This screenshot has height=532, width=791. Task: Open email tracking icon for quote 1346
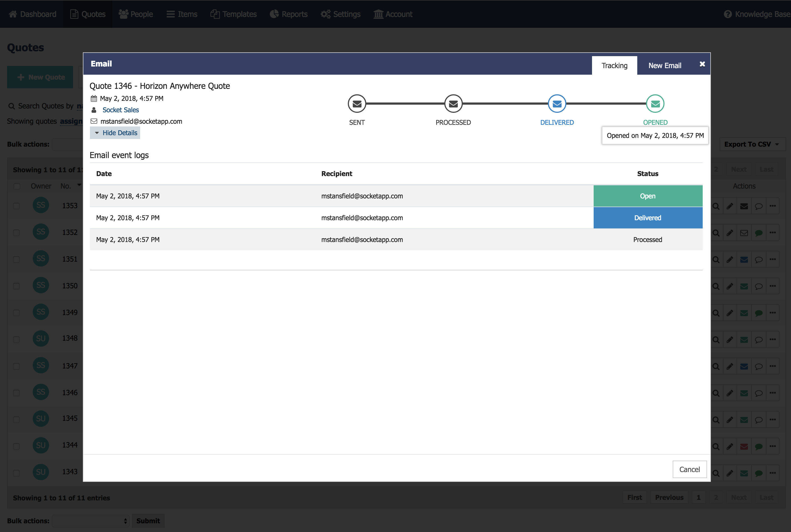pos(744,393)
